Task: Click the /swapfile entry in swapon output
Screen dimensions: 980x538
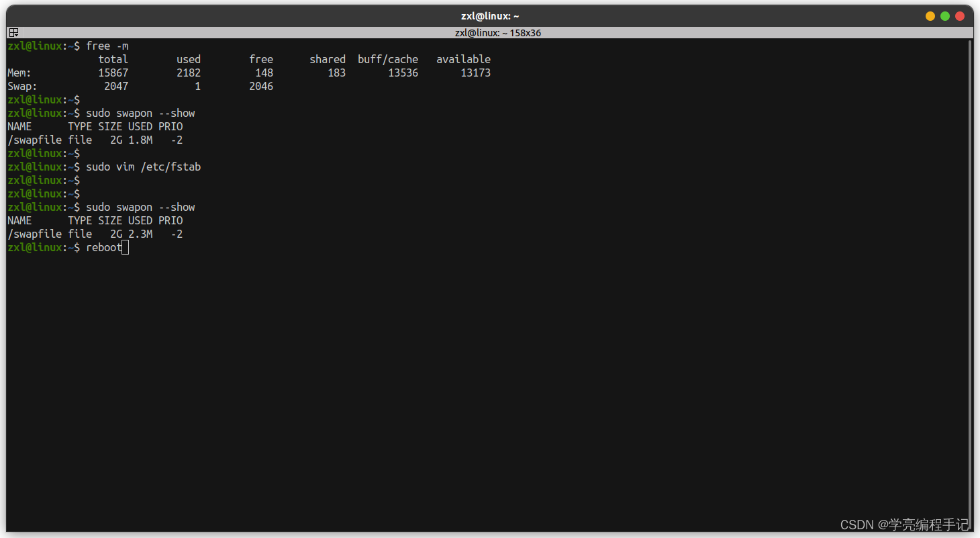Action: 34,140
